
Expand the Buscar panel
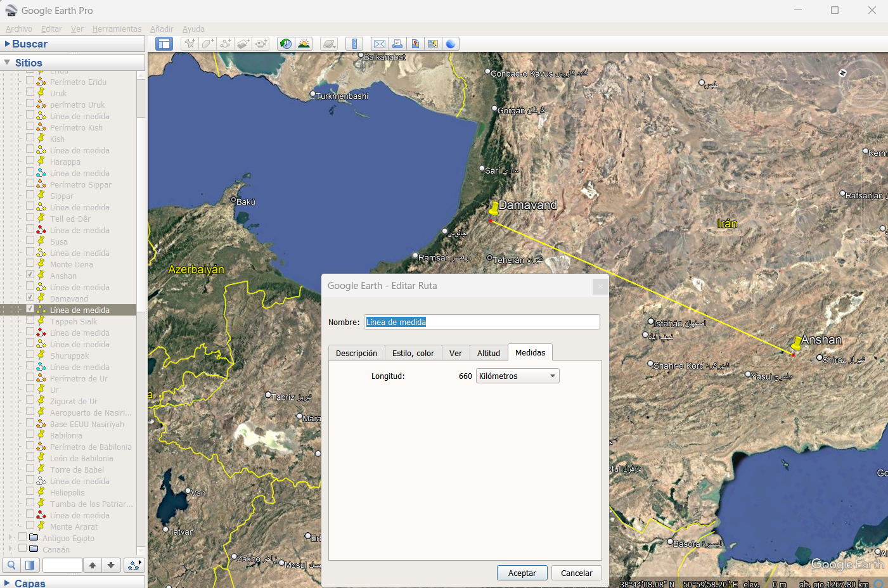coord(8,44)
